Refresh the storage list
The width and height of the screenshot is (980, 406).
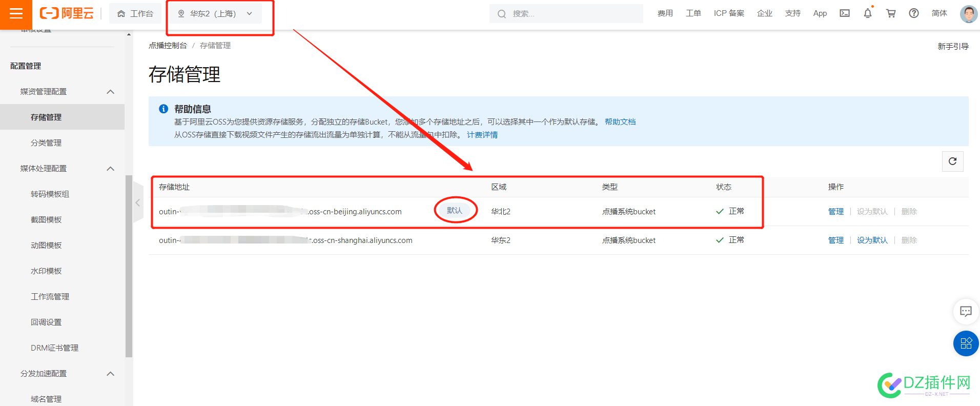[x=952, y=161]
